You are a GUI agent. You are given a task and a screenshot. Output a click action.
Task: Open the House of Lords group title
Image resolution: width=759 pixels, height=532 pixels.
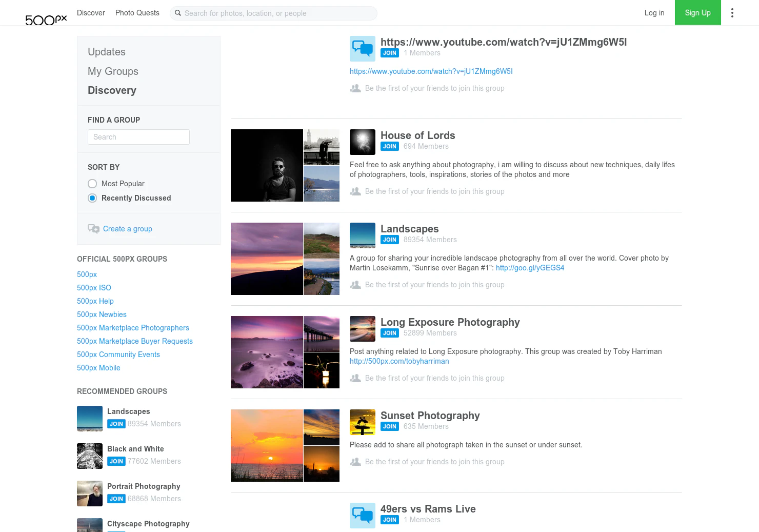pos(418,135)
